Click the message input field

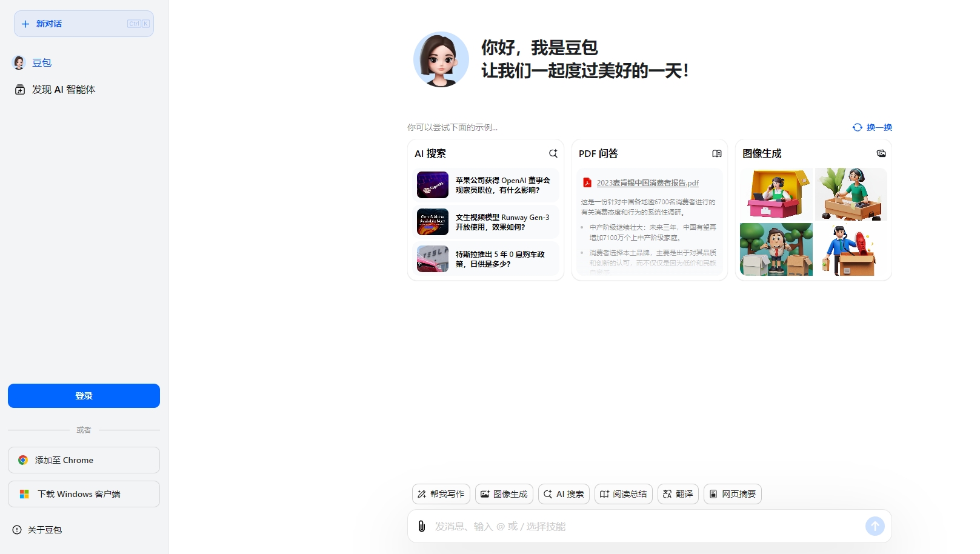pyautogui.click(x=606, y=526)
